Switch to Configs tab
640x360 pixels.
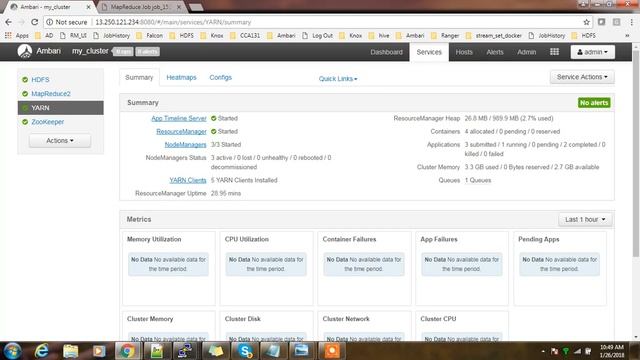[220, 77]
